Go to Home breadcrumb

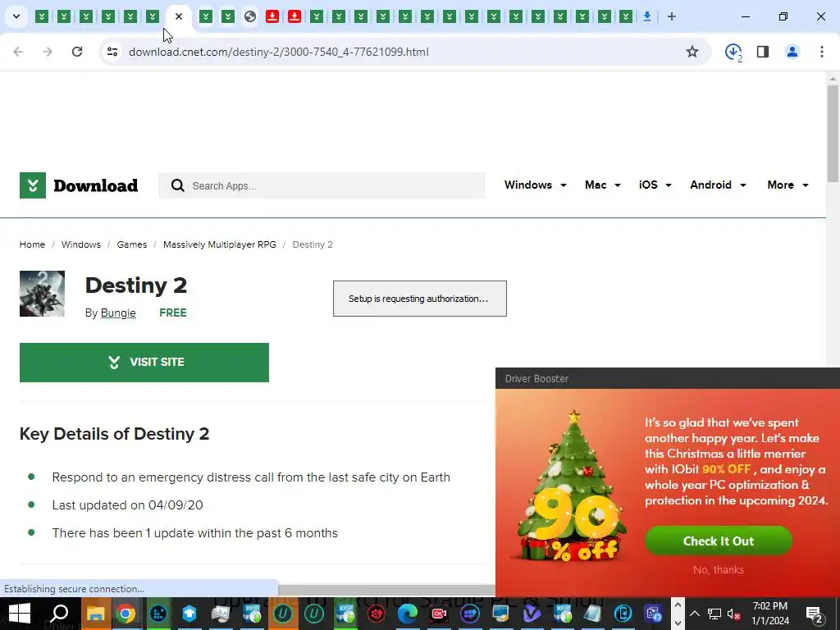(32, 244)
